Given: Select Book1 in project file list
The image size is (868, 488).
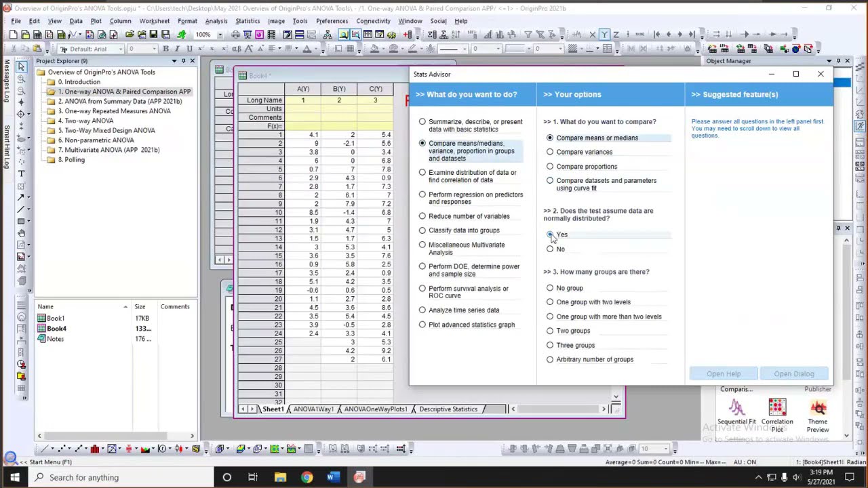Looking at the screenshot, I should click(52, 319).
